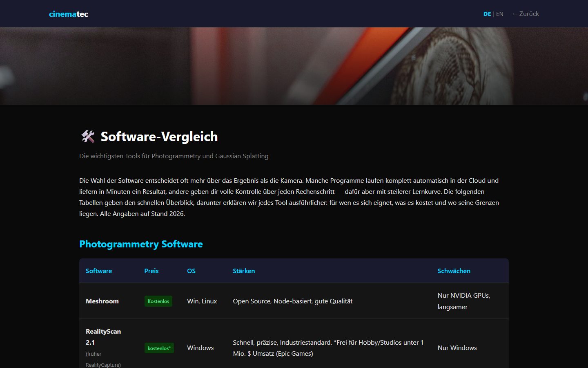This screenshot has height=368, width=588.
Task: Click the Kostenlos badge in Meshroom row
Action: [158, 301]
